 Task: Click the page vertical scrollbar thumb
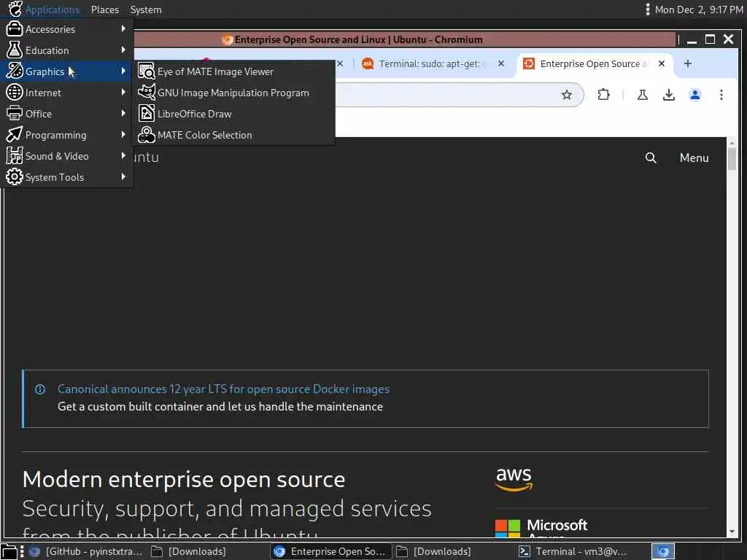[x=732, y=158]
